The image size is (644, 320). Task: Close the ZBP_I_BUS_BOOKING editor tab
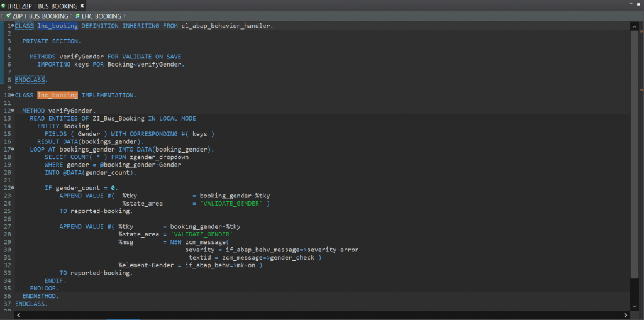[82, 6]
